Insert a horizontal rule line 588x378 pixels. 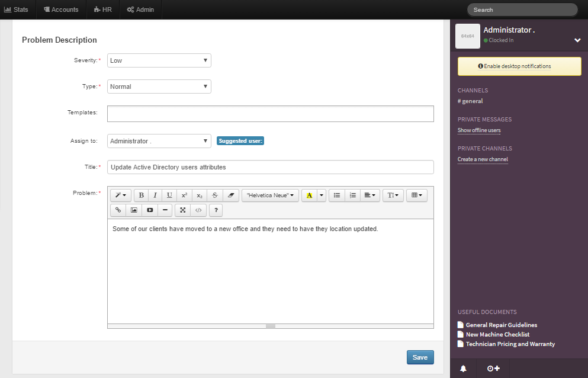tap(165, 210)
